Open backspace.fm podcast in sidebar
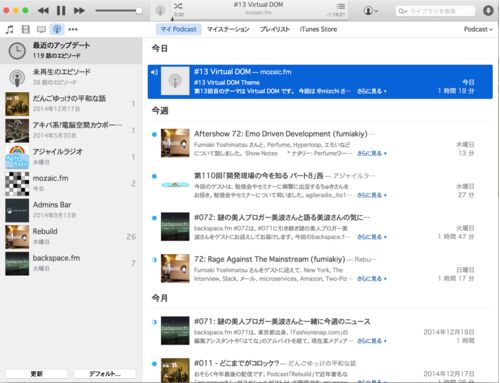The width and height of the screenshot is (500, 383). coord(71,263)
